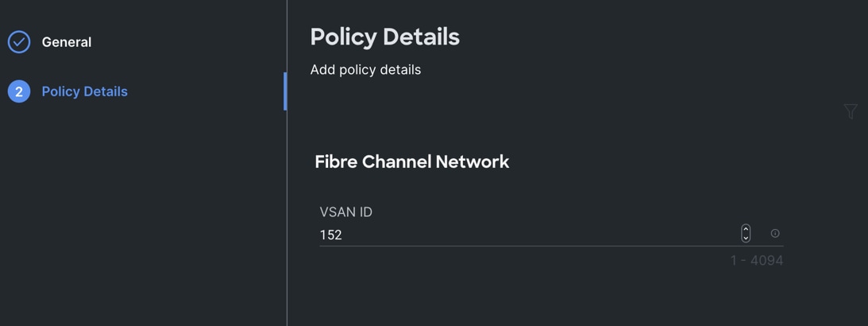Click the VSAN ID field label

coord(345,212)
